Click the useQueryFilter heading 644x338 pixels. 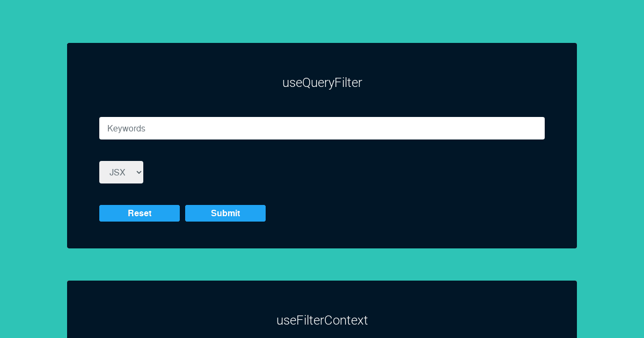click(x=322, y=83)
